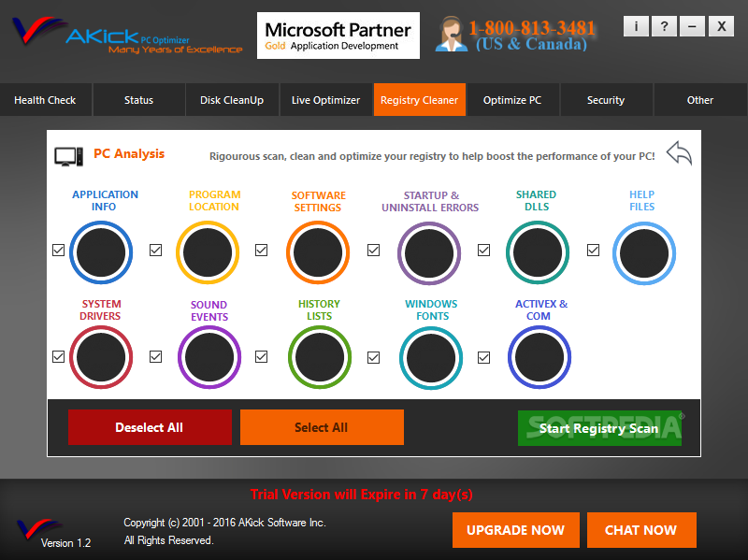Click the Trial Version will Expire notice
Image resolution: width=748 pixels, height=560 pixels.
[362, 495]
